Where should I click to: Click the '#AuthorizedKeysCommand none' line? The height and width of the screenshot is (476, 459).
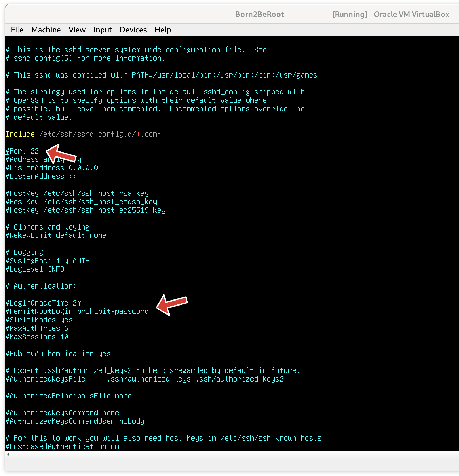pyautogui.click(x=62, y=413)
